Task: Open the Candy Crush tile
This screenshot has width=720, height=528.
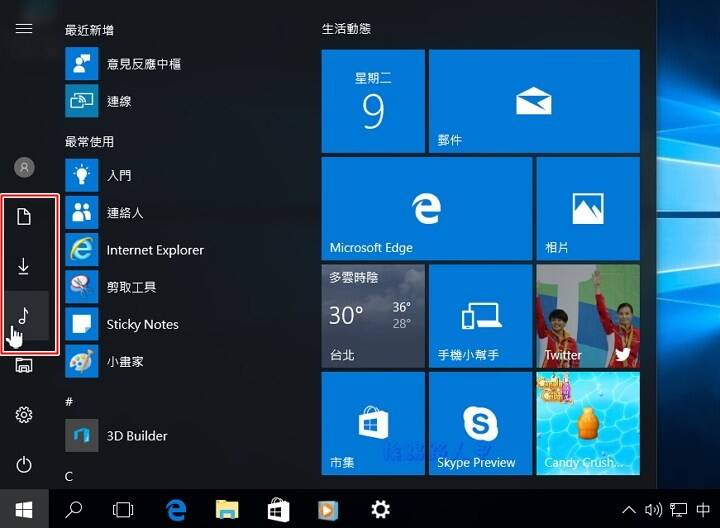Action: [x=588, y=423]
